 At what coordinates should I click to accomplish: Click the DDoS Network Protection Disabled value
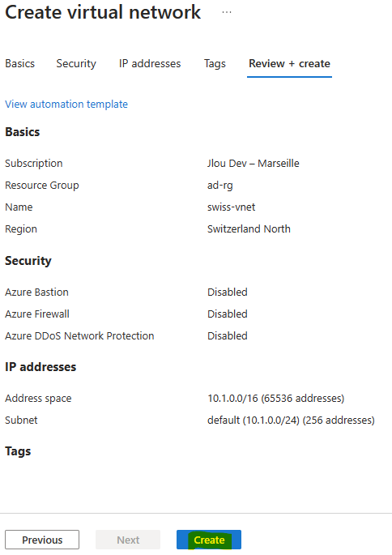(228, 336)
